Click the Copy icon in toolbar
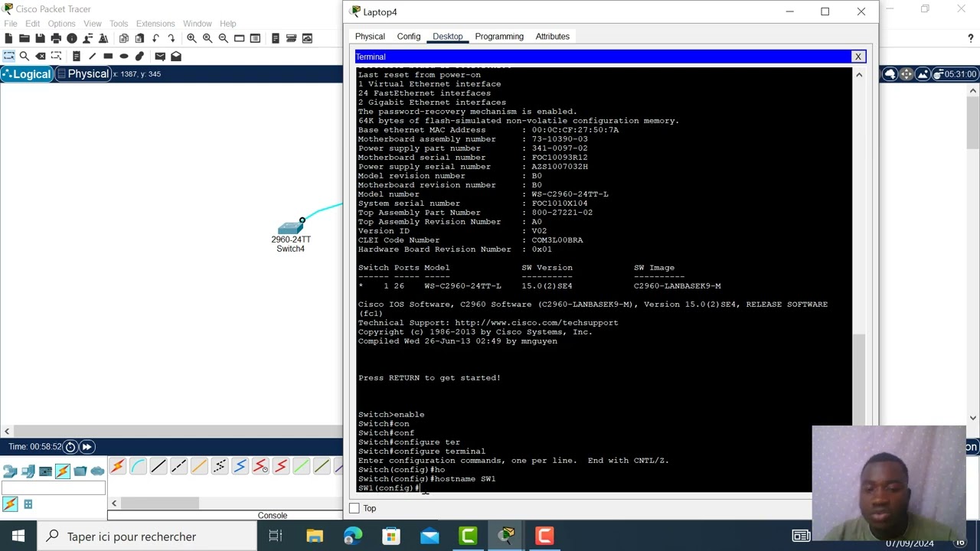Screen dimensions: 980x551 click(124, 38)
